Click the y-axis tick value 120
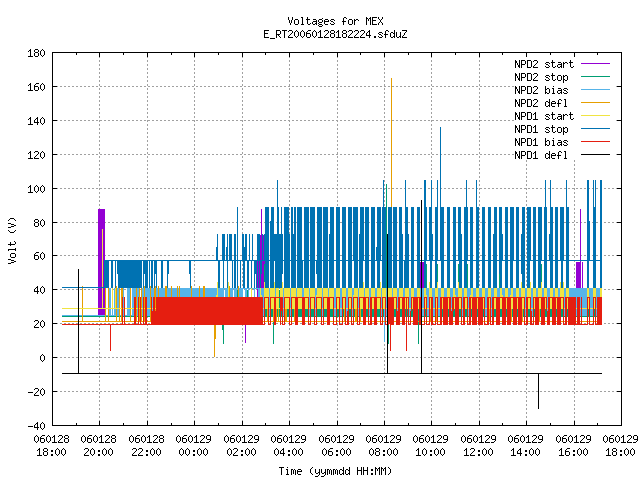640x480 pixels. point(36,155)
